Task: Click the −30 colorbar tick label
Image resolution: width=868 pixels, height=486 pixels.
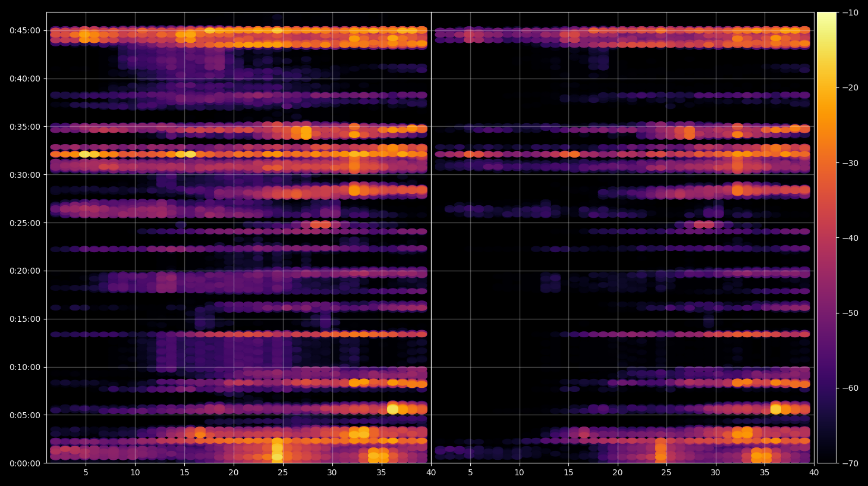Action: 850,163
